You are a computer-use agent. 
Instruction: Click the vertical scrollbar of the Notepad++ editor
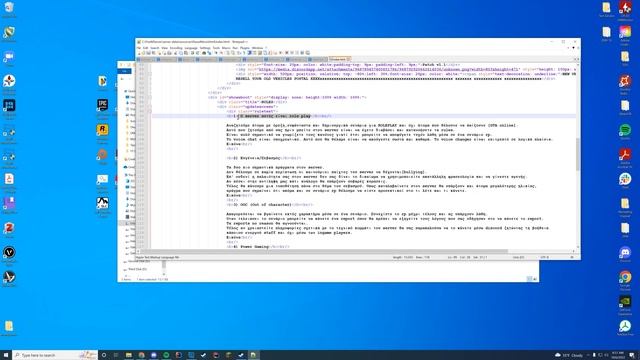click(x=578, y=155)
